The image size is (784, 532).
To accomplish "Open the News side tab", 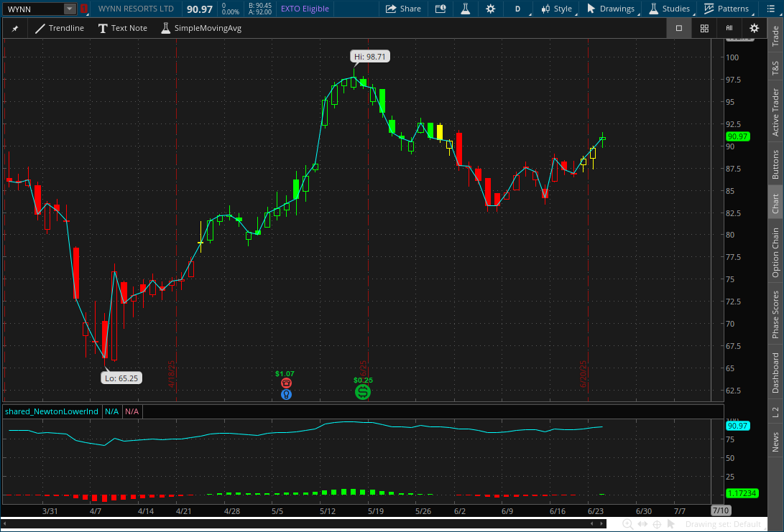I will (775, 442).
